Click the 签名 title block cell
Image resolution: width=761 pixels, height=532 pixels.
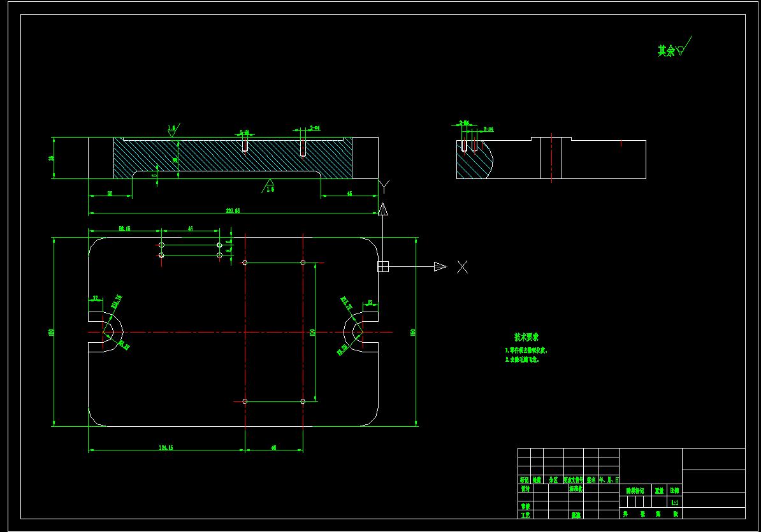click(591, 480)
